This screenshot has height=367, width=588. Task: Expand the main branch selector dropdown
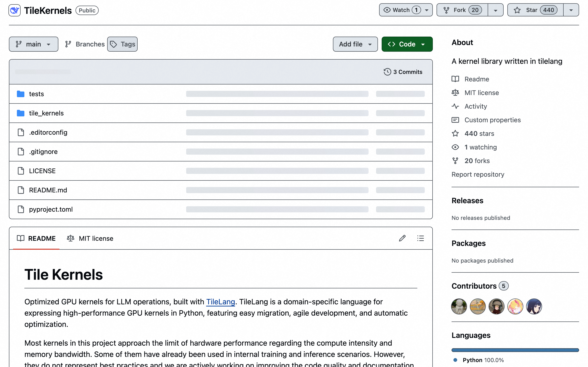[34, 44]
